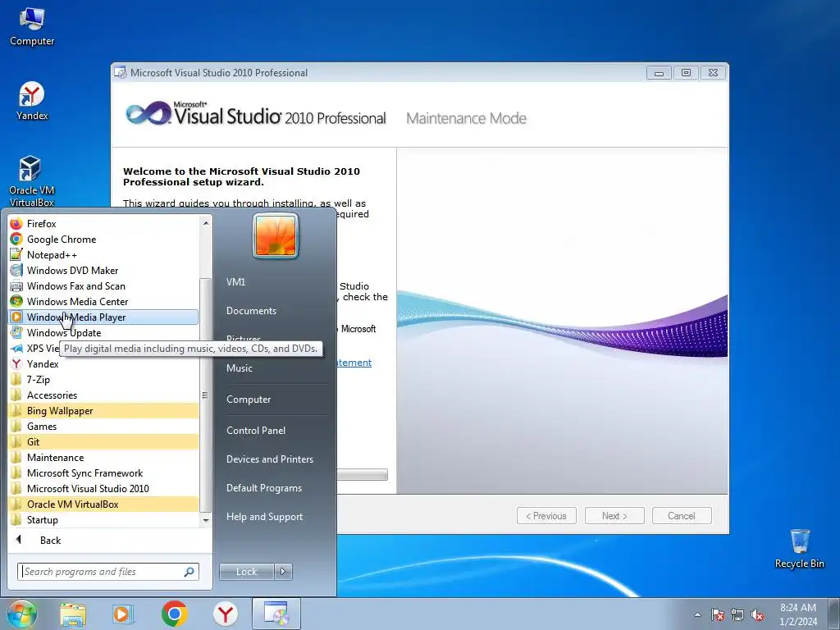Expand the Games folder
840x630 pixels.
click(103, 426)
